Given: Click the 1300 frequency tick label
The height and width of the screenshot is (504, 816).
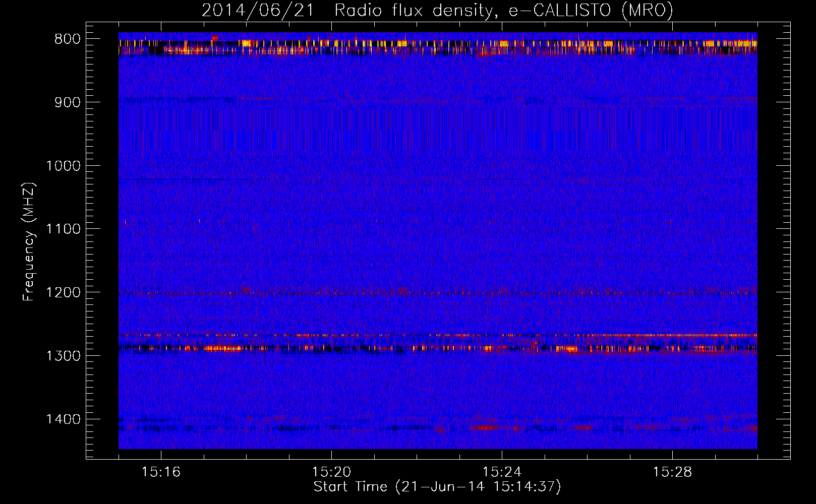Looking at the screenshot, I should (63, 356).
